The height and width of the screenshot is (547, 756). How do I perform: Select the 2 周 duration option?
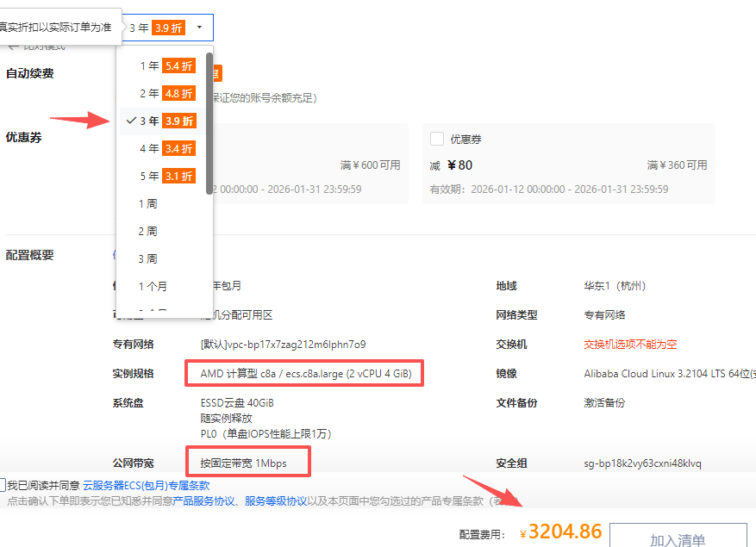point(148,232)
